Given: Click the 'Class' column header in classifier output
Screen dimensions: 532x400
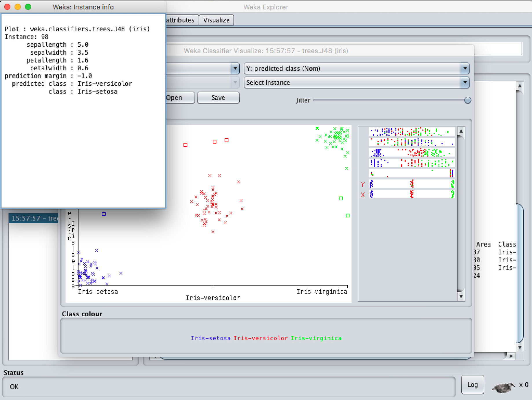Looking at the screenshot, I should tap(507, 244).
